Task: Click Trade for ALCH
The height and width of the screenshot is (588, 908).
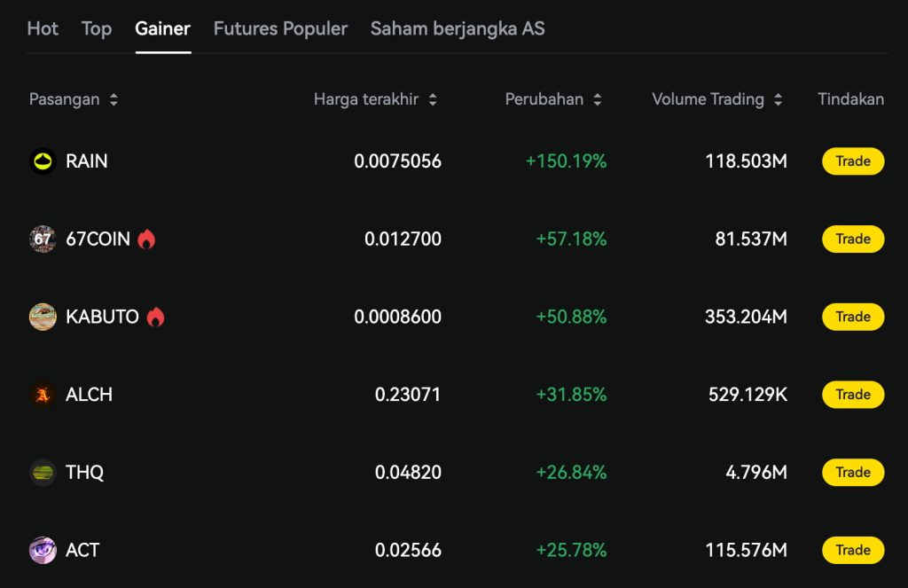Action: click(851, 395)
